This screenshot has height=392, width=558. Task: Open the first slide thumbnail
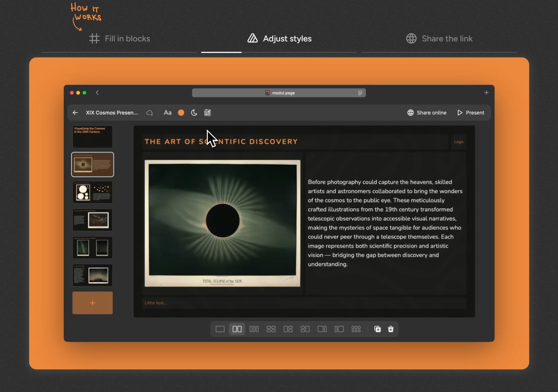tap(92, 137)
